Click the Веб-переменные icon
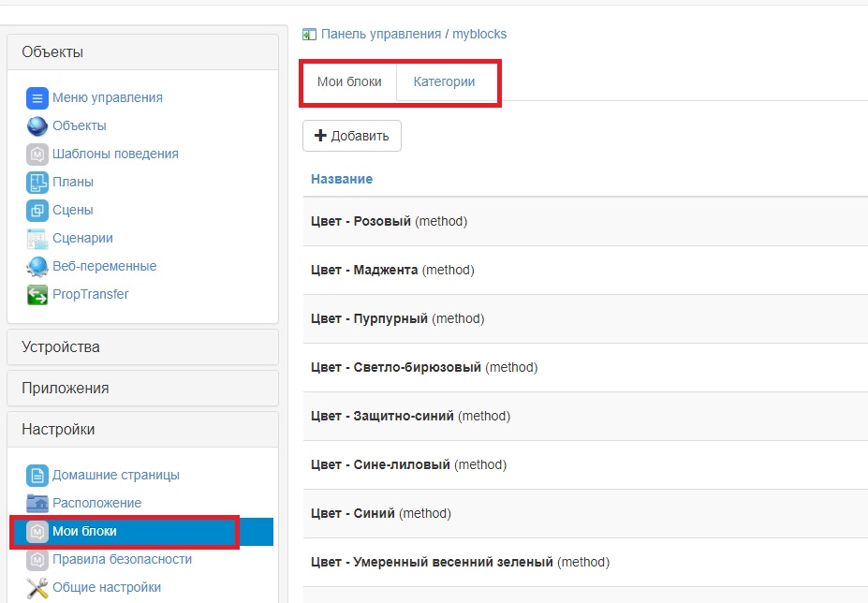Image resolution: width=868 pixels, height=603 pixels. (x=37, y=266)
